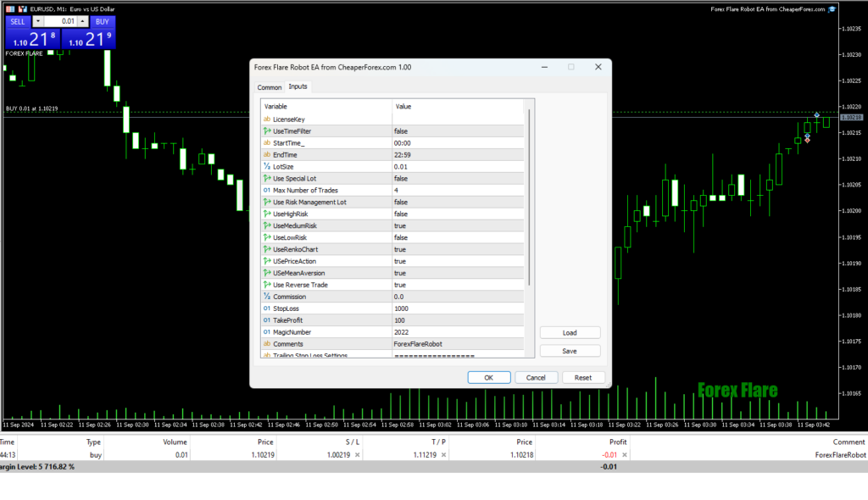
Task: Select the Inputs tab
Action: [298, 86]
